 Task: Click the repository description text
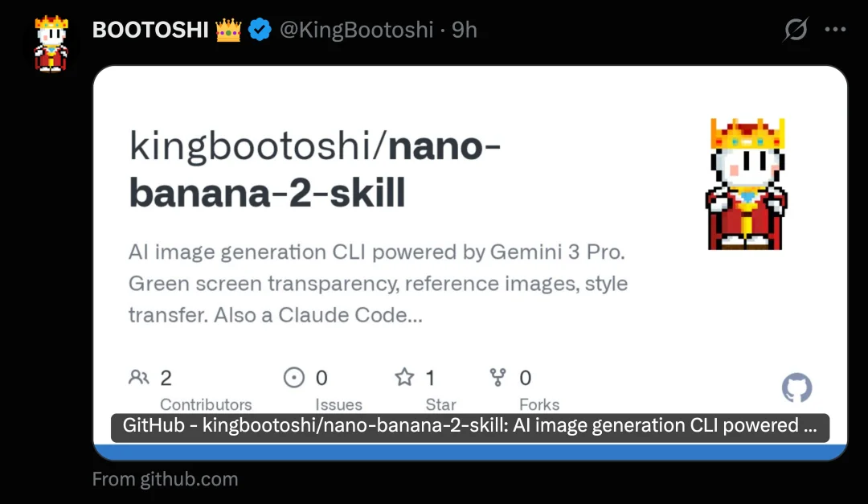click(x=378, y=283)
